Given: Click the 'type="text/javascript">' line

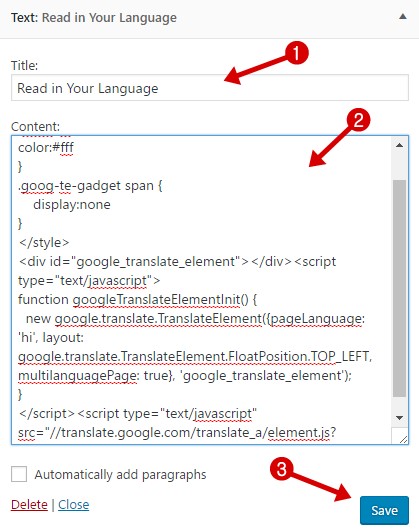Looking at the screenshot, I should pyautogui.click(x=89, y=281).
